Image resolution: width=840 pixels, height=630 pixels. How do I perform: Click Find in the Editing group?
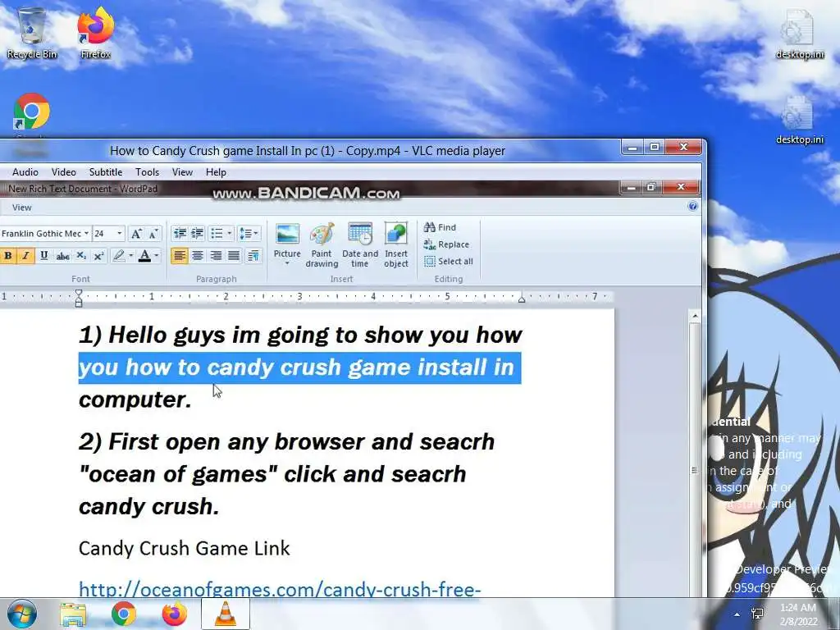(440, 227)
